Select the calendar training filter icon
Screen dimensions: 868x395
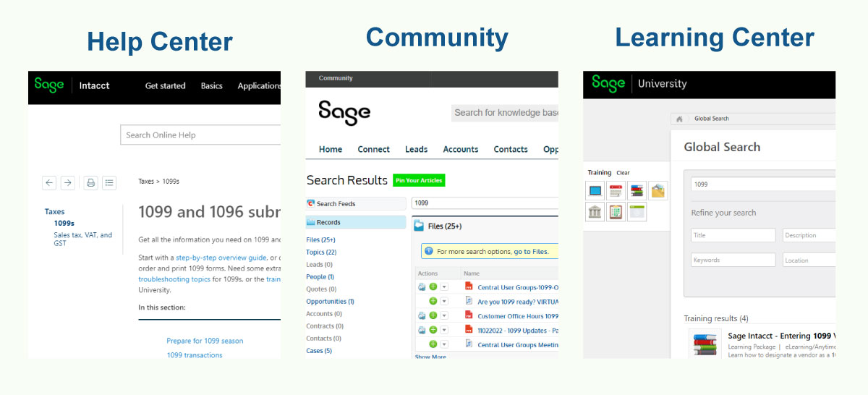point(616,191)
